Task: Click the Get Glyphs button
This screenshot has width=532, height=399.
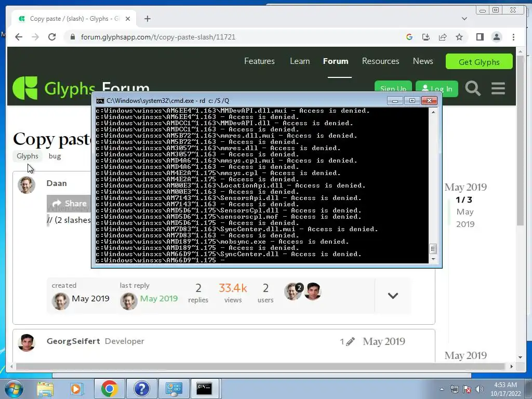Action: 479,61
